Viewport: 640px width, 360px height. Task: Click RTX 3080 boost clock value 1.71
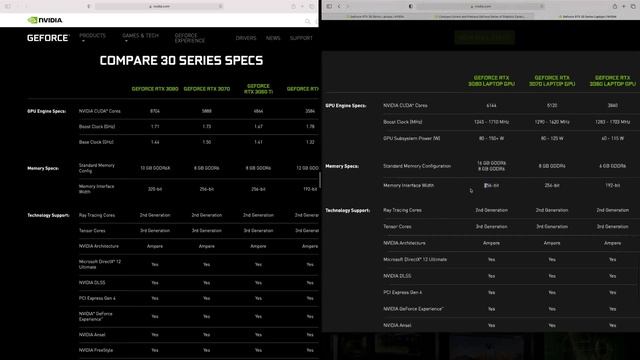pos(155,127)
